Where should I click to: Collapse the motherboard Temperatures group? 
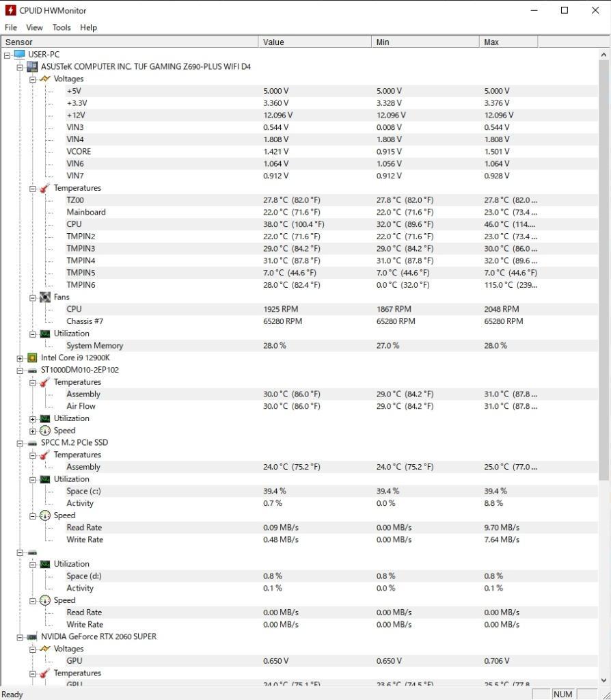click(33, 189)
